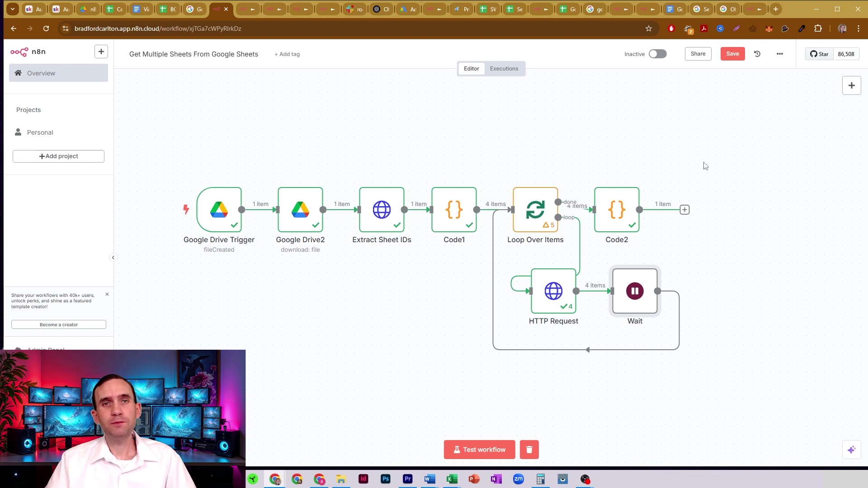Viewport: 868px width, 488px height.
Task: Toggle the Inactive workflow switch
Action: [657, 54]
